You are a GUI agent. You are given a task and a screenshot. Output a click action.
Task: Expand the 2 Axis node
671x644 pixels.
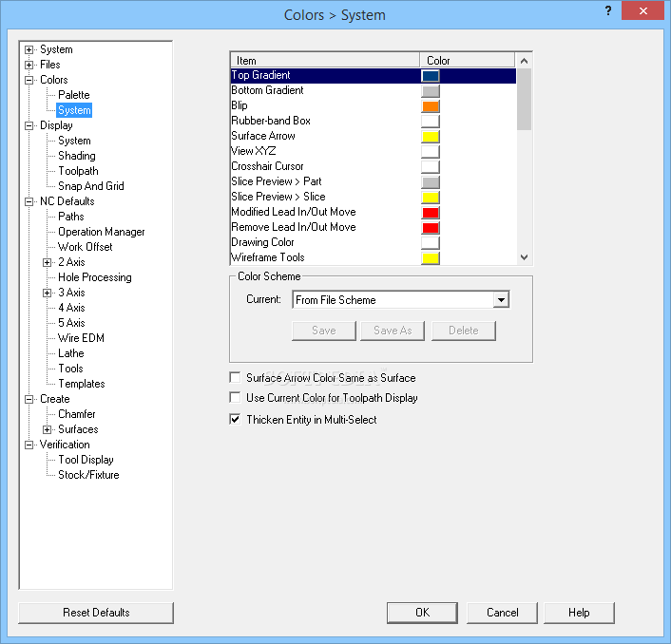[x=48, y=262]
